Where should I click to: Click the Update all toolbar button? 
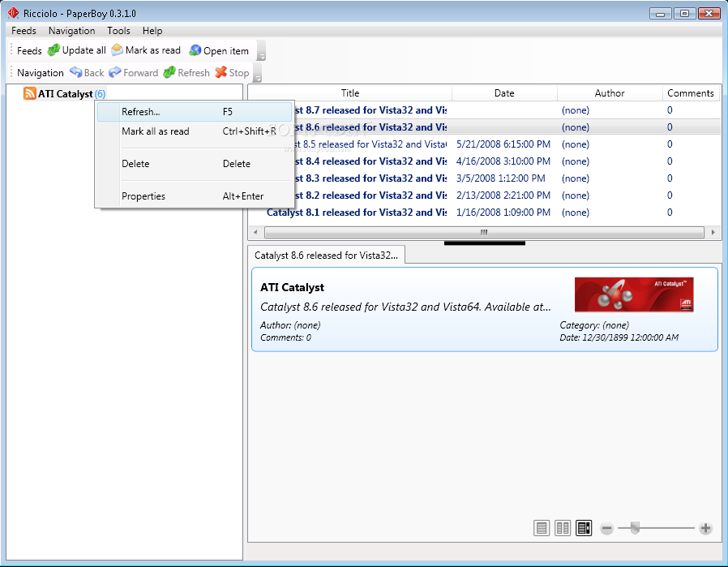pos(77,50)
